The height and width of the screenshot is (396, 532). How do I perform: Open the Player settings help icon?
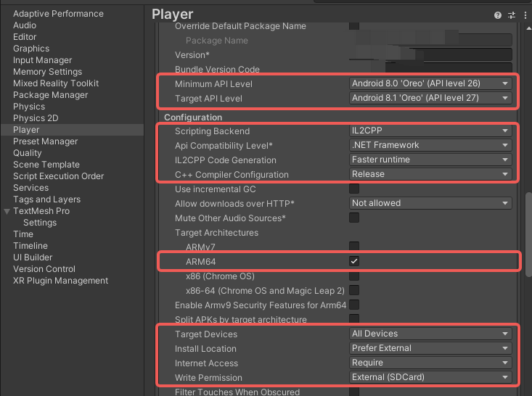[497, 15]
